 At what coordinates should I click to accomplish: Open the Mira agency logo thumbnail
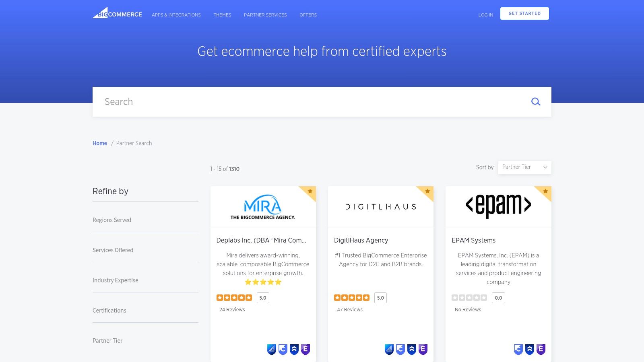[263, 207]
